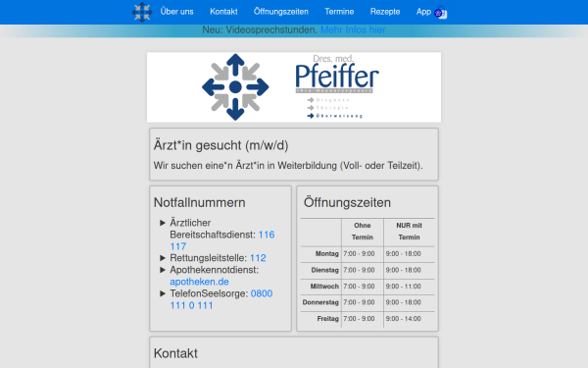Select Rezepte in the navigation bar

pyautogui.click(x=385, y=12)
